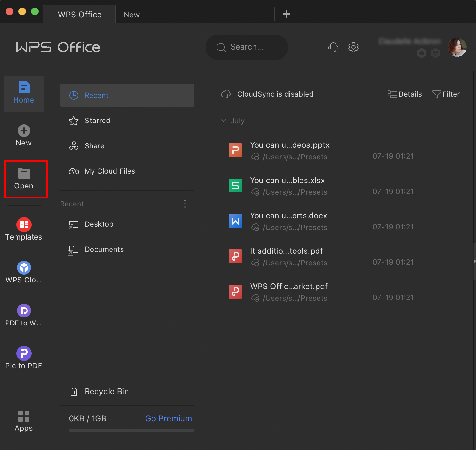Click cloud status icon under pptx file
The image size is (476, 450).
coord(255,157)
